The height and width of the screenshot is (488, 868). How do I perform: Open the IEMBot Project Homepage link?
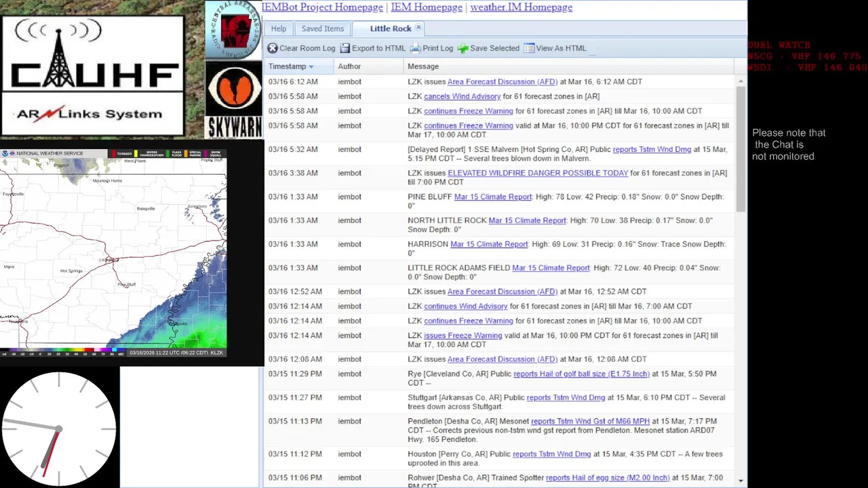tap(322, 7)
